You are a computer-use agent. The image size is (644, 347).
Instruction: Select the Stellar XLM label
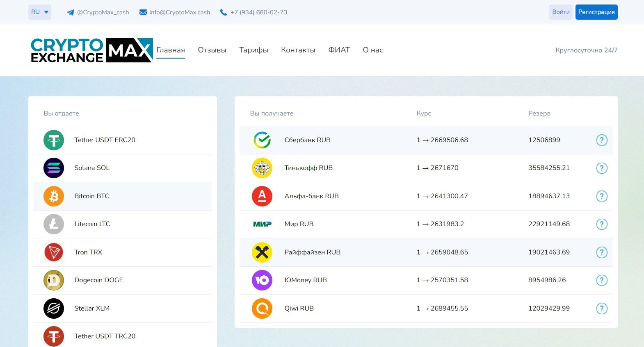(92, 308)
